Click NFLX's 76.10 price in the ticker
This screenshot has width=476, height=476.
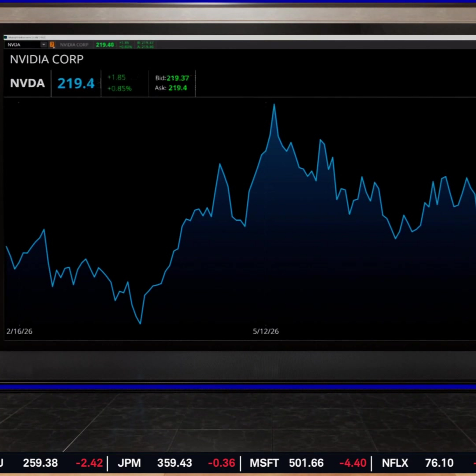pyautogui.click(x=439, y=463)
